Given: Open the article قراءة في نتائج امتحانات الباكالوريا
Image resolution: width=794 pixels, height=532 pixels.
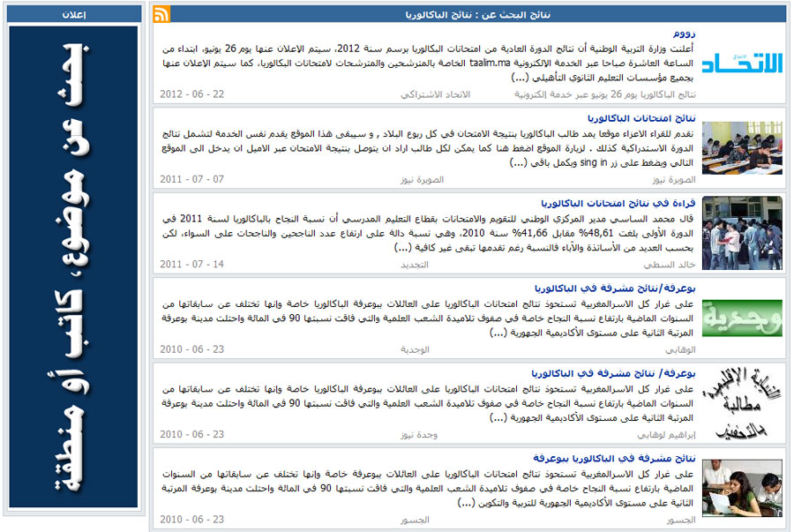Looking at the screenshot, I should (618, 203).
